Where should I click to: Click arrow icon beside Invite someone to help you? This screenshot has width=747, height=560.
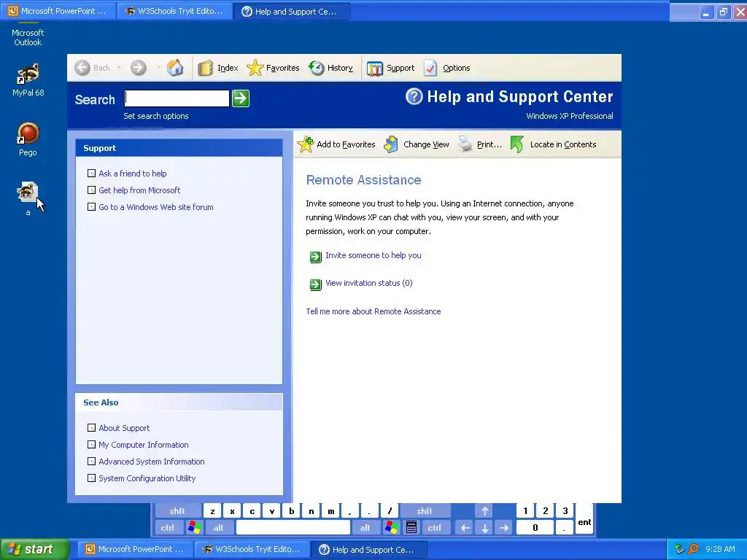point(315,257)
